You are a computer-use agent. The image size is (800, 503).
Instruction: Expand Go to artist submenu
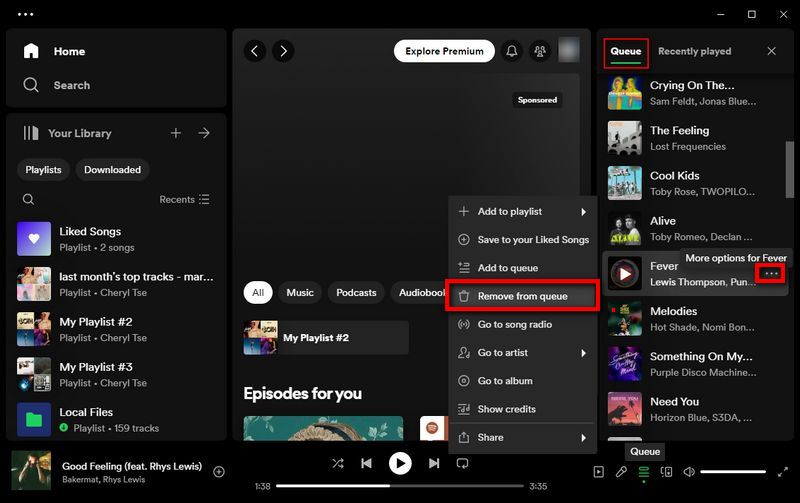522,353
